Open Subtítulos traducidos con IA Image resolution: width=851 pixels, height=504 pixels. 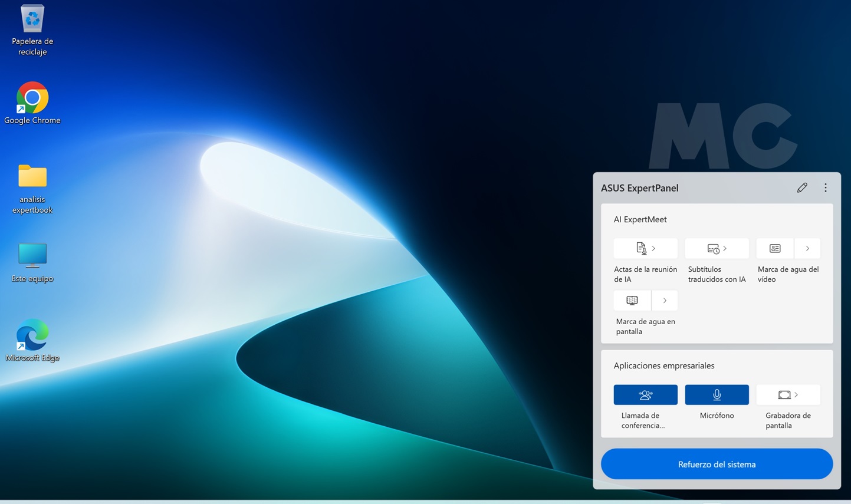(x=717, y=249)
